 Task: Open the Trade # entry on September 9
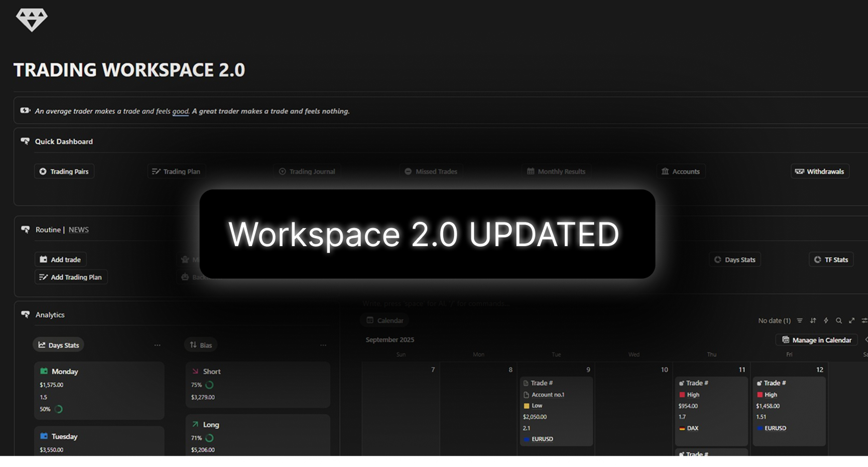tap(556, 411)
